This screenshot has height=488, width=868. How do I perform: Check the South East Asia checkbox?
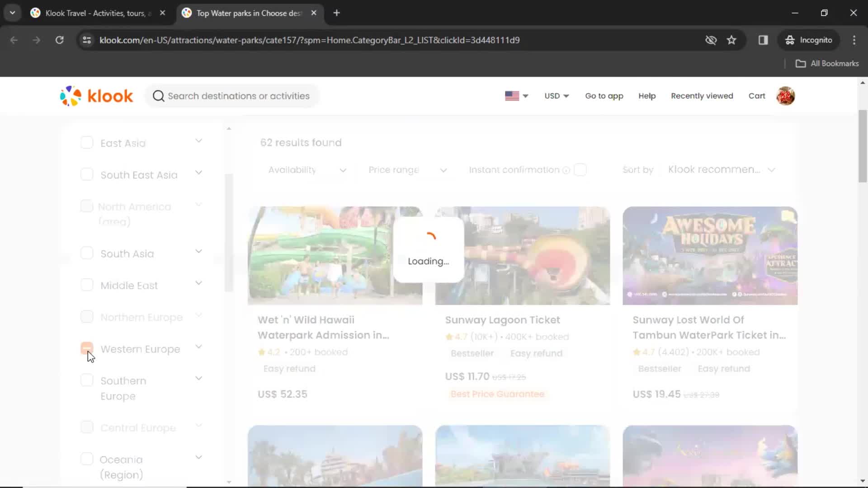[x=87, y=174]
